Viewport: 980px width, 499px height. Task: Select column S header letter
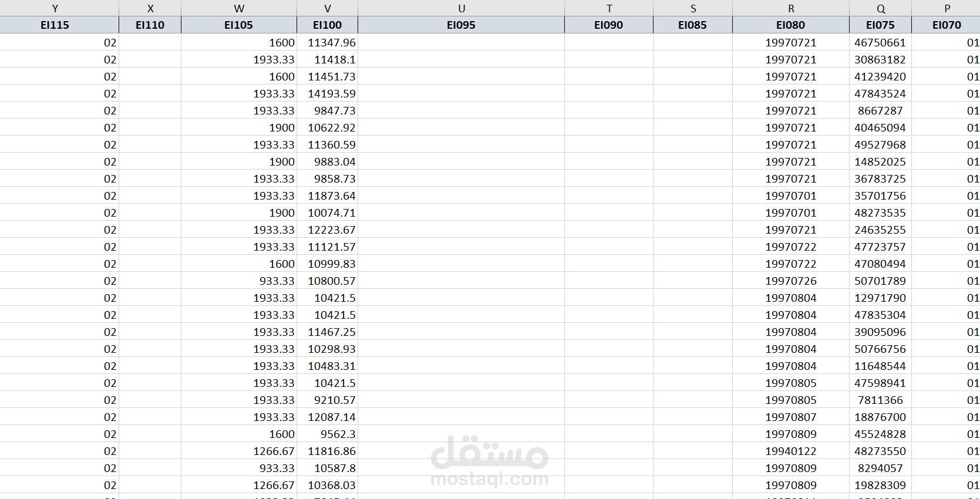pos(693,8)
